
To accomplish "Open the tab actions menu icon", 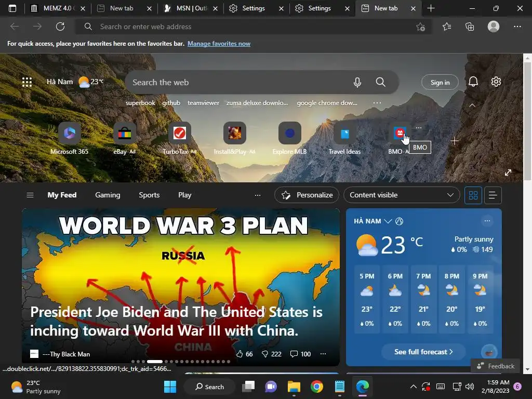I will pyautogui.click(x=12, y=8).
